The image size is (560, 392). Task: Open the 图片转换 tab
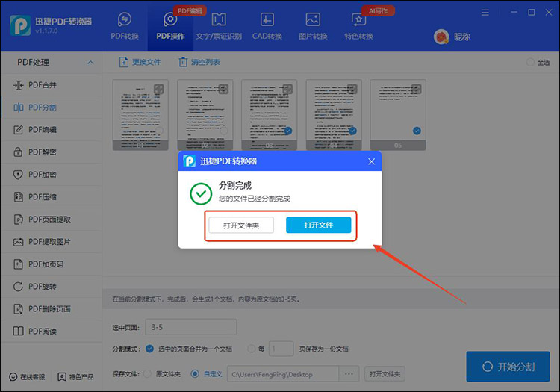(x=313, y=26)
